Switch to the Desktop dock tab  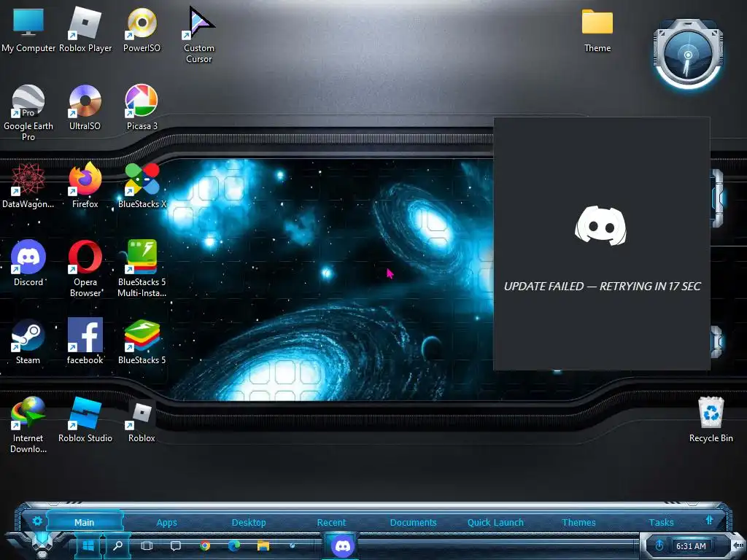click(x=249, y=522)
